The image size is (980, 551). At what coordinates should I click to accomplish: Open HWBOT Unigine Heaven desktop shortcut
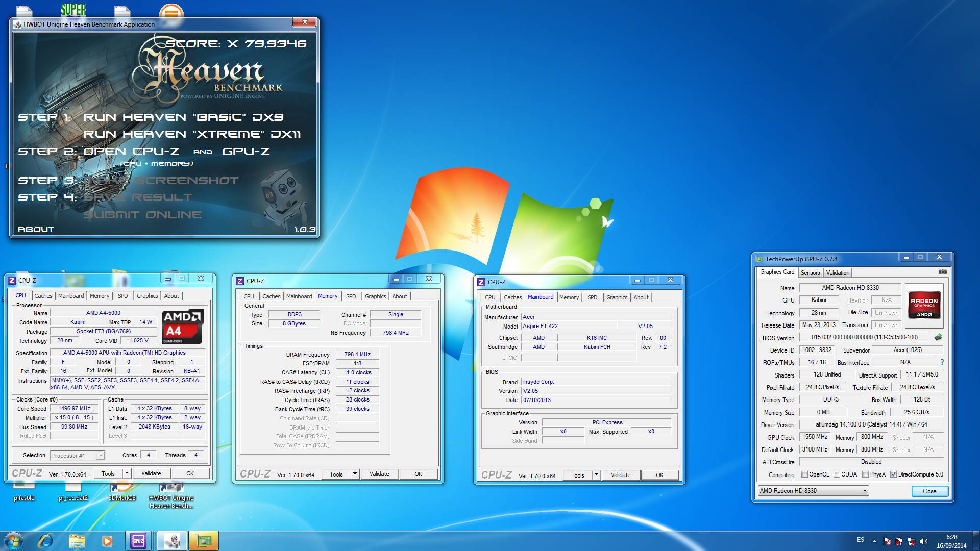171,497
